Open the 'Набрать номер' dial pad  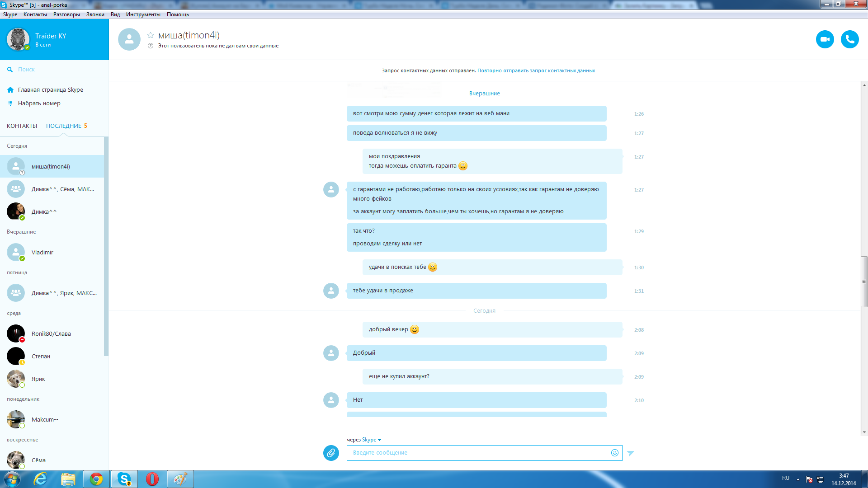(x=39, y=103)
